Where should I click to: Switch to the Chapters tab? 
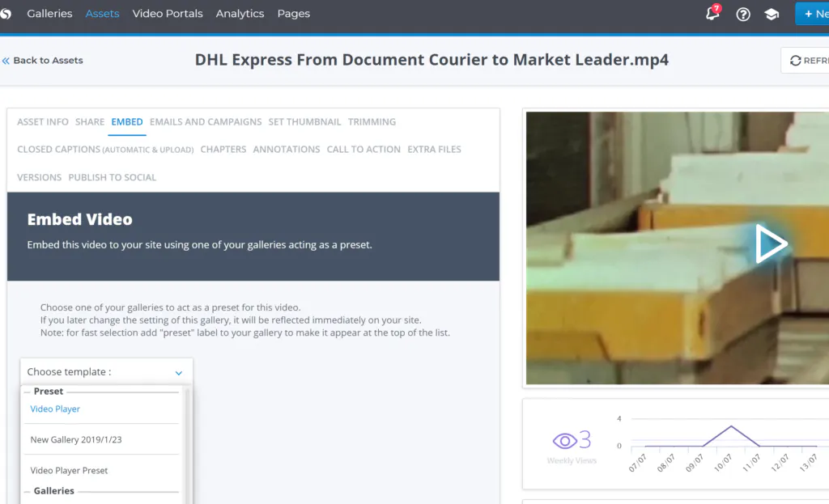(223, 150)
